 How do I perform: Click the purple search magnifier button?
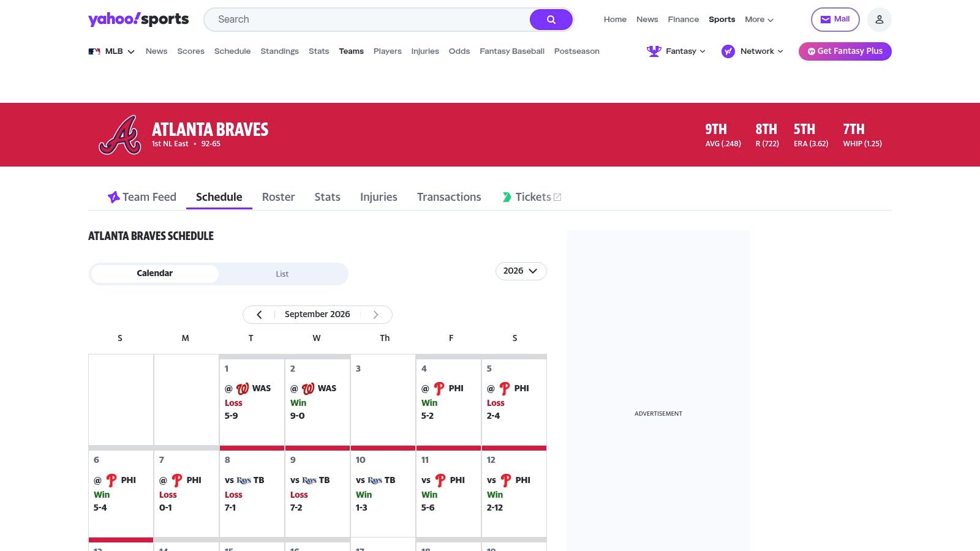click(x=551, y=20)
